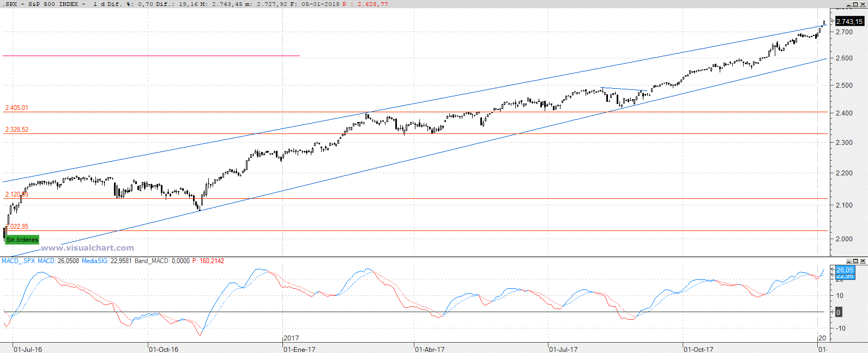Click the 2.120,89 orange support line label
Viewport: 868px width, 353px height.
[x=15, y=194]
